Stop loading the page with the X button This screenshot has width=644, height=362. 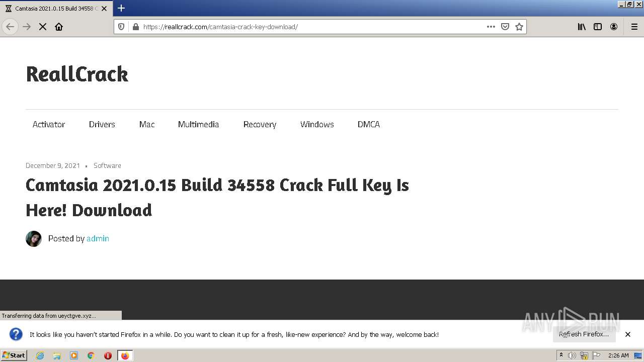click(x=43, y=27)
